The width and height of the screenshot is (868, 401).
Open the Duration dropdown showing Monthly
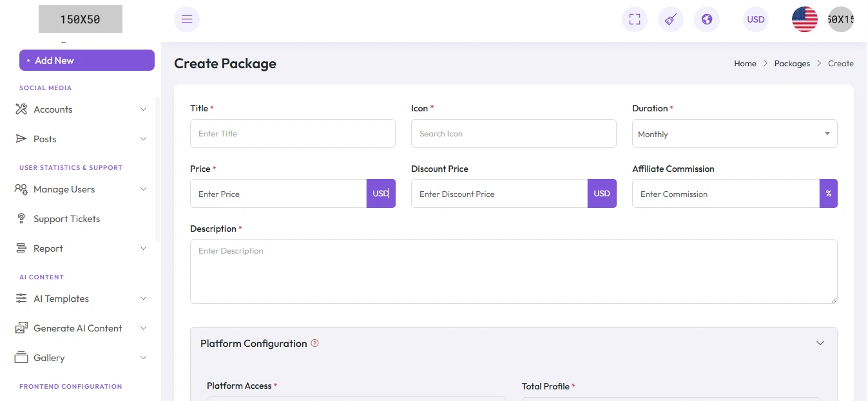click(734, 134)
